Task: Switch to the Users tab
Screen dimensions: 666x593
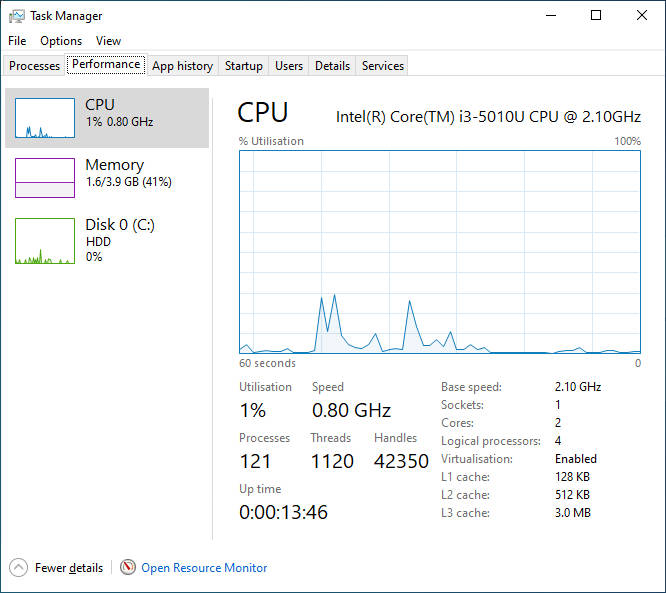Action: [289, 66]
